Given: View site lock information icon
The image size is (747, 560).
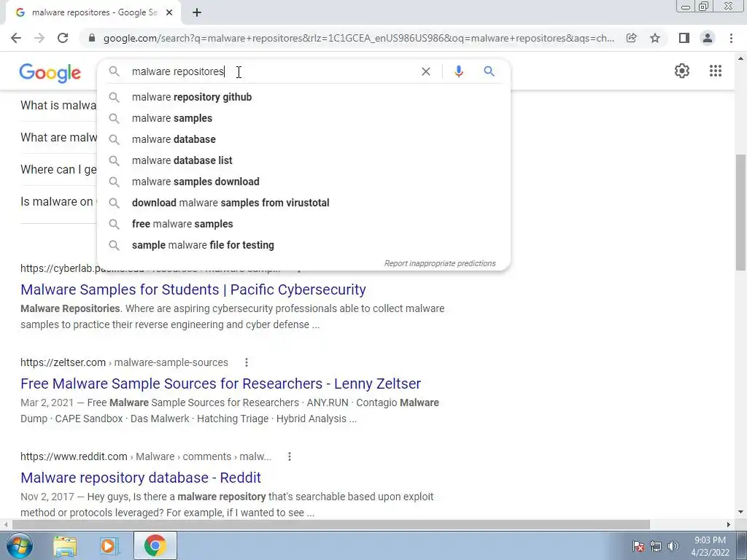Looking at the screenshot, I should coord(92,38).
